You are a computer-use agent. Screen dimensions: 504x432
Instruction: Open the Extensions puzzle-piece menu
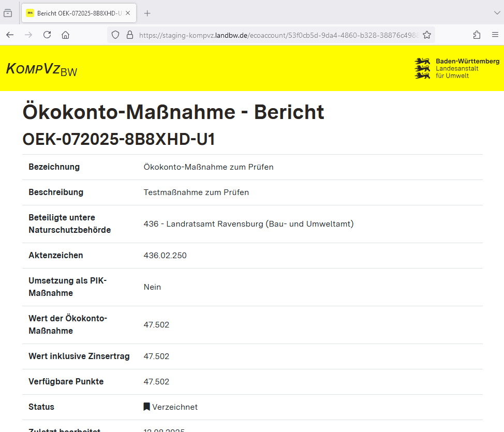click(x=477, y=35)
